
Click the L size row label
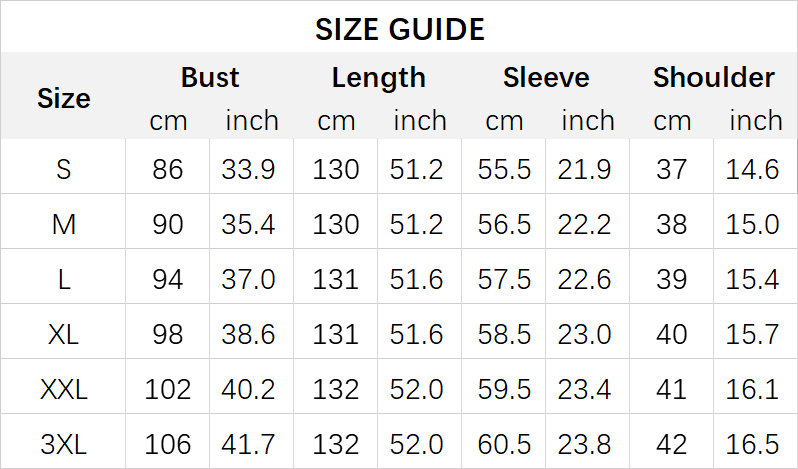(63, 279)
